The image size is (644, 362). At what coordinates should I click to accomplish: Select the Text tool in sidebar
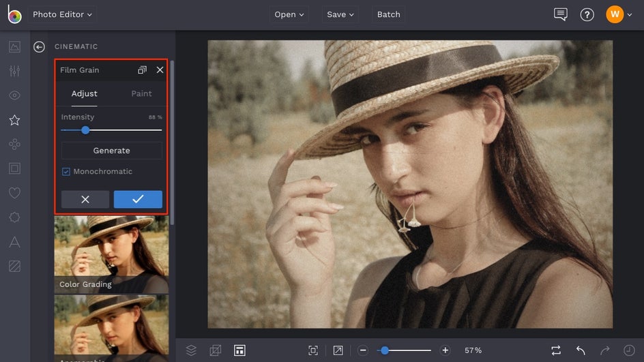point(14,242)
